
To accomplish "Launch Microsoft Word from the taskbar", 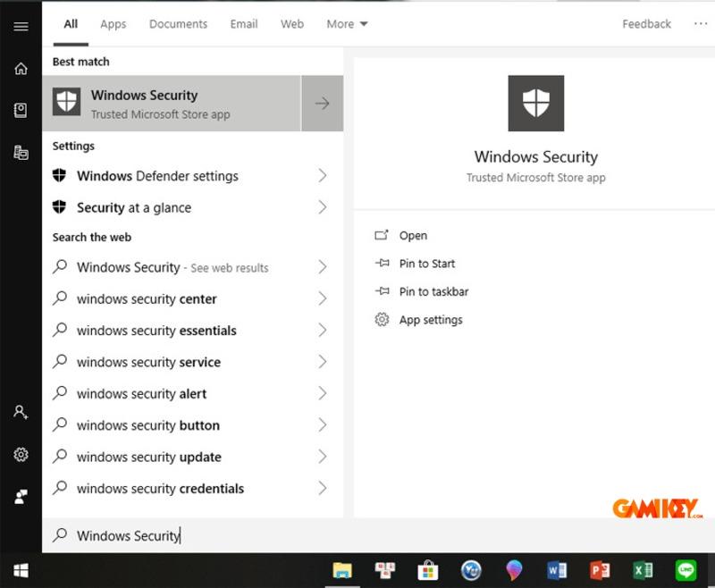I will tap(557, 569).
